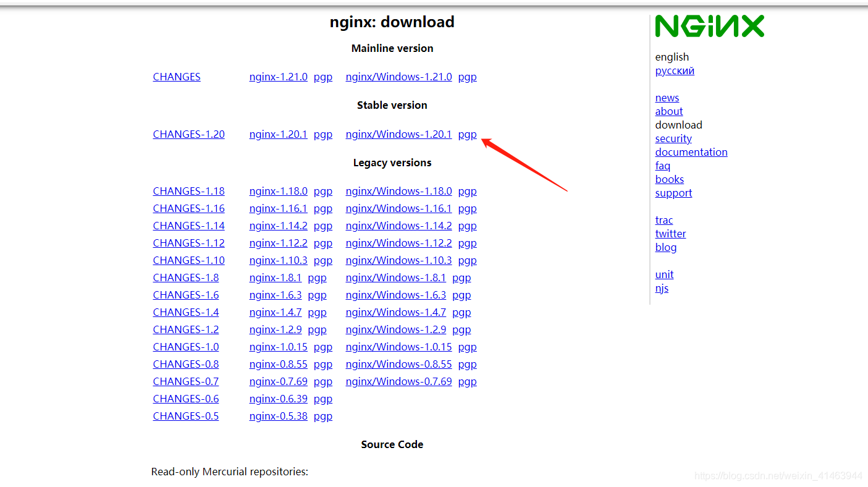Download nginx-0.8.55 source
This screenshot has height=487, width=868.
[x=278, y=364]
